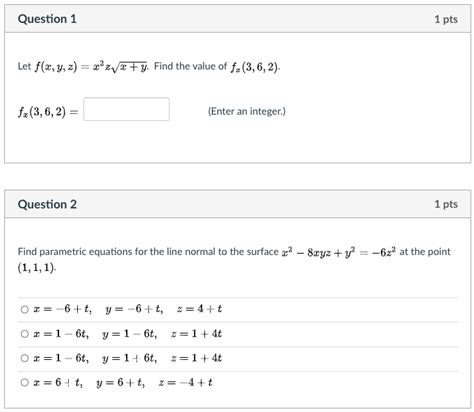This screenshot has width=474, height=412.
Task: Click the "(Enter an integer.)" hint
Action: coord(247,111)
